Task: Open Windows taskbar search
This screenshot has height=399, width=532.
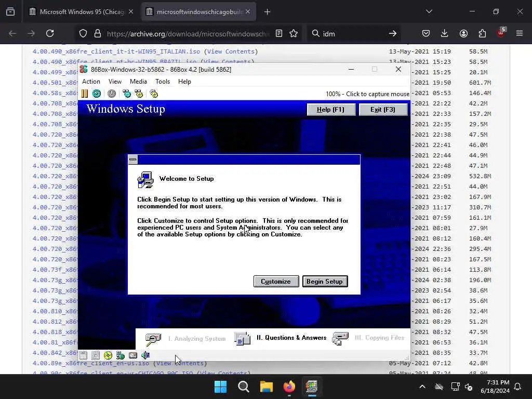Action: tap(243, 387)
